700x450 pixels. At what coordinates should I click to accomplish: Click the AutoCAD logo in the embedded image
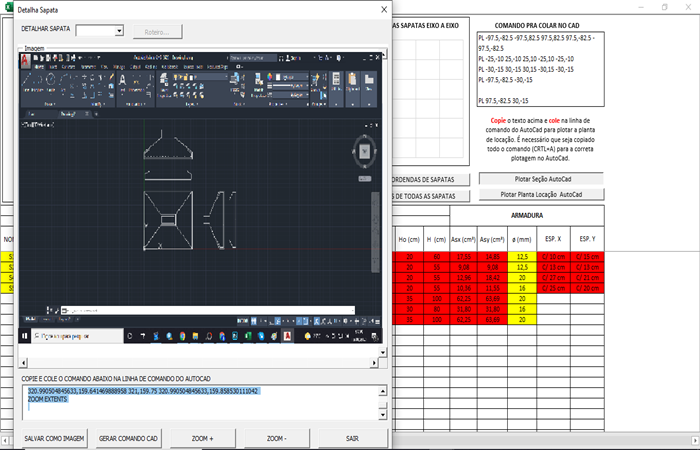tap(26, 60)
